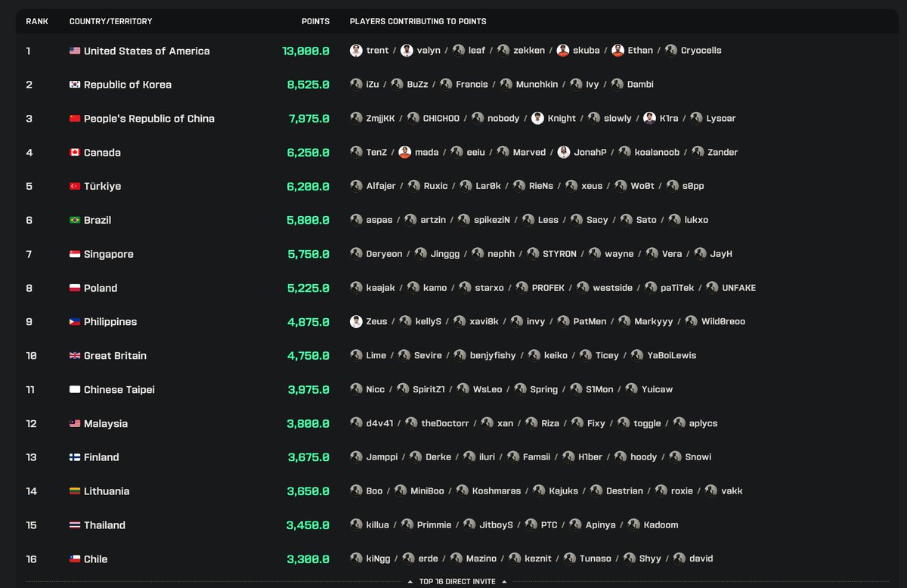This screenshot has height=588, width=907.
Task: Click trent's player avatar
Action: coord(356,51)
